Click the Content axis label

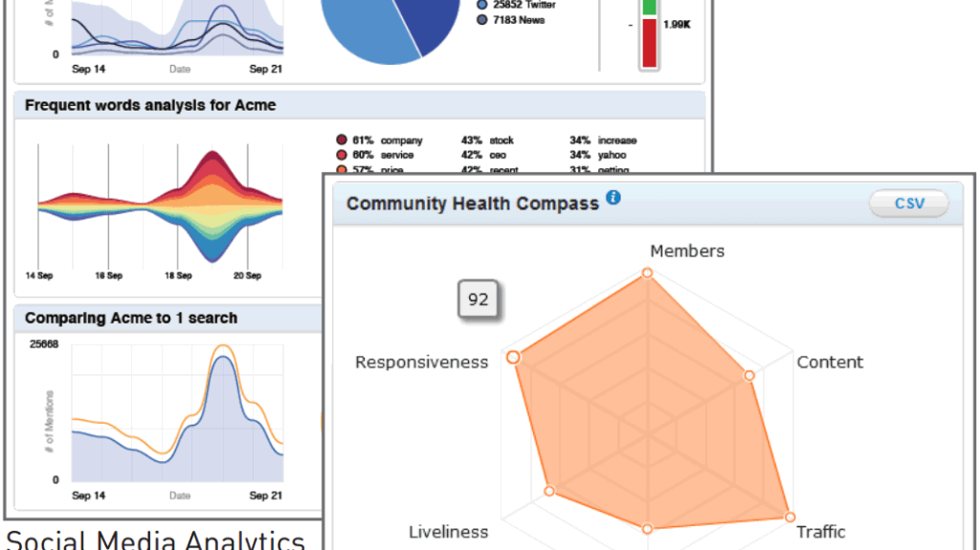coord(830,363)
